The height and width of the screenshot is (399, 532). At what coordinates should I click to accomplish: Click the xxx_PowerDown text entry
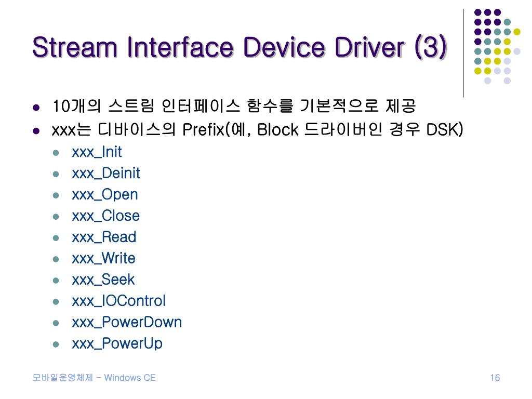coord(127,322)
